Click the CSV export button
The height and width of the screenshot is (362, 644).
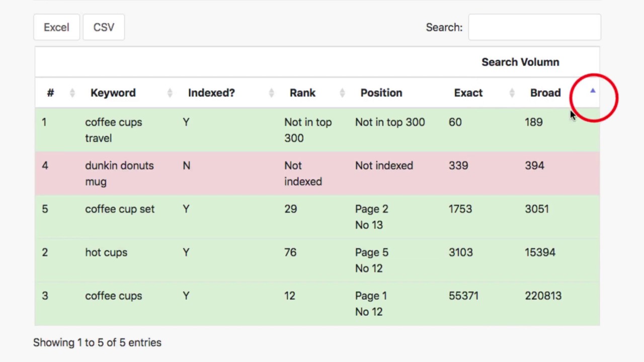point(104,27)
